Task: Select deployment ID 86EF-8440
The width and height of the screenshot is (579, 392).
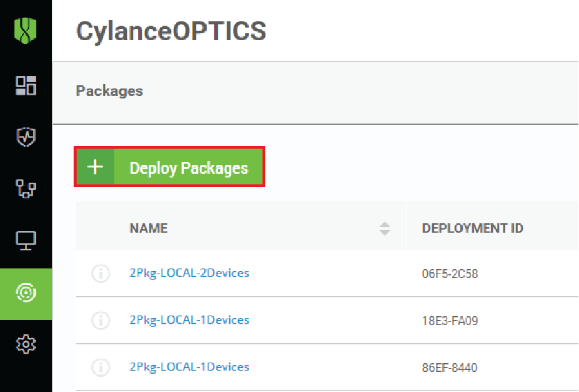Action: pos(450,368)
